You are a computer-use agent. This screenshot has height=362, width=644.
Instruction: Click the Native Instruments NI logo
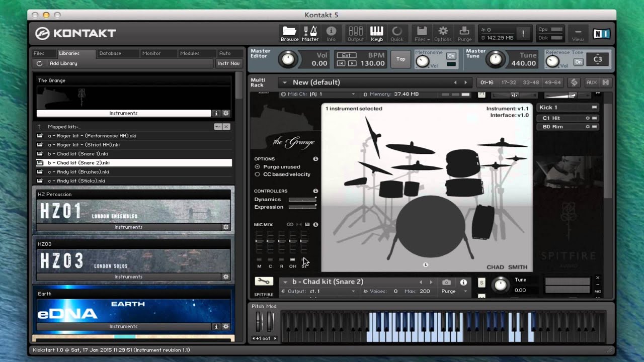[x=601, y=34]
